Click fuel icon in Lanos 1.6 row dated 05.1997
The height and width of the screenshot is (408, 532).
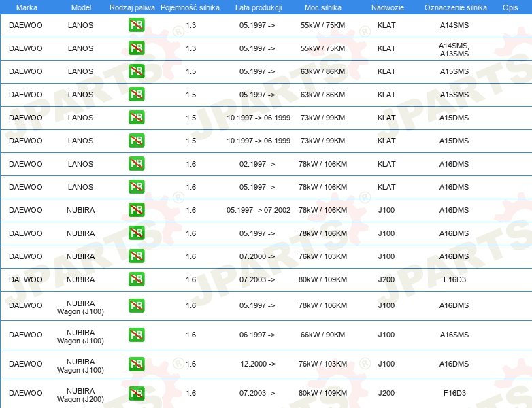(x=136, y=187)
